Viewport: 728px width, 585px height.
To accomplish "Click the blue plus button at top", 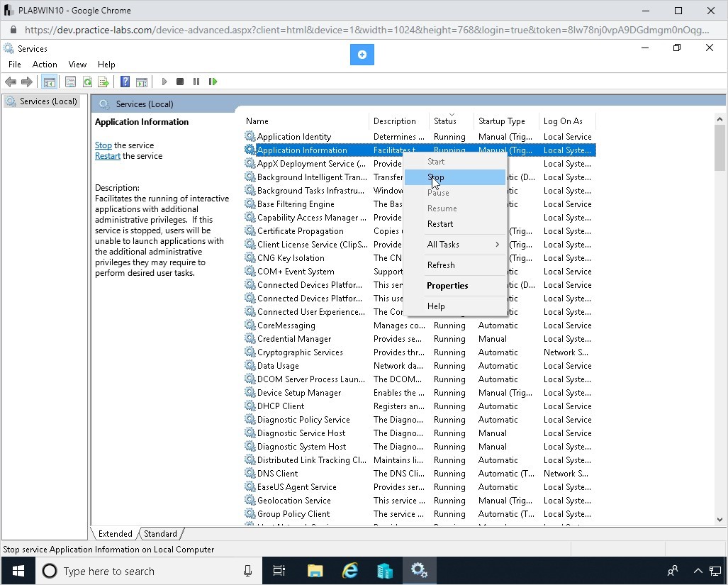I will (x=362, y=55).
